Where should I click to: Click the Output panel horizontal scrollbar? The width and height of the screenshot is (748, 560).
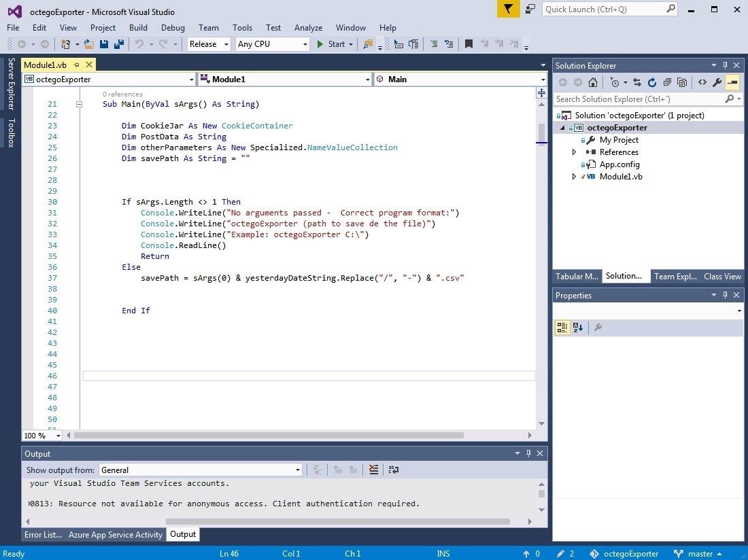[x=338, y=521]
